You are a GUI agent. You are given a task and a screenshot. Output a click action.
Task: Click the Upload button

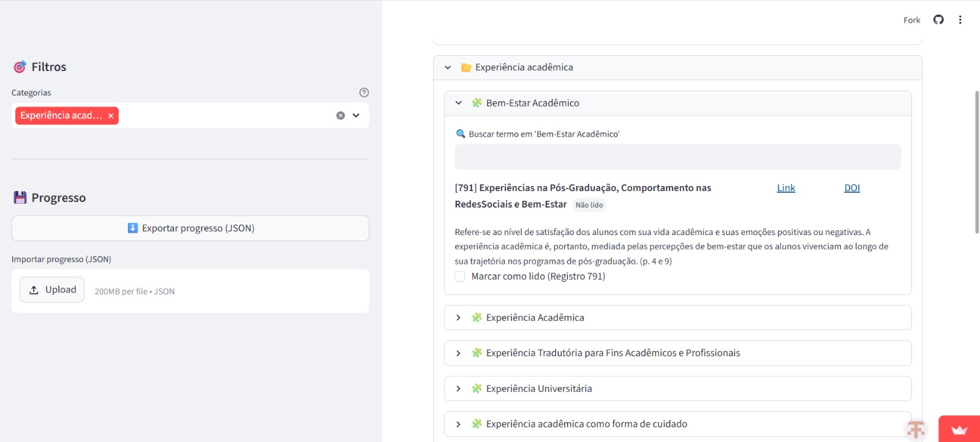point(52,290)
